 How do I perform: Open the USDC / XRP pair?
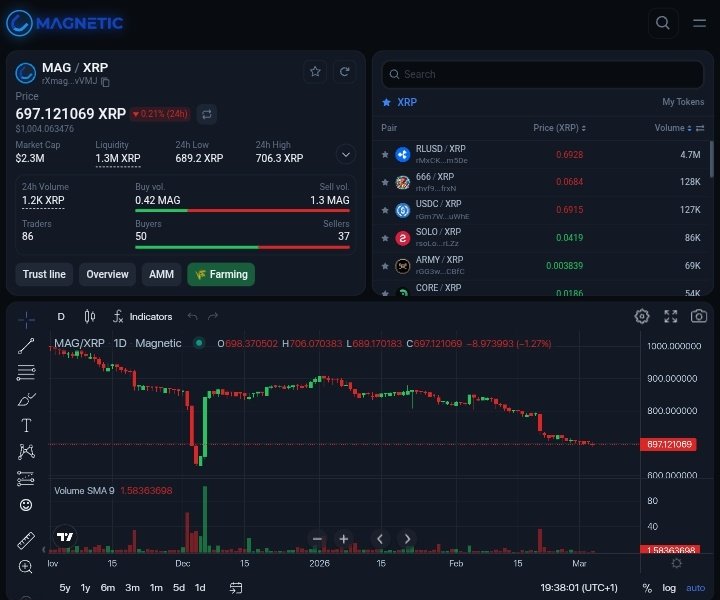click(542, 210)
